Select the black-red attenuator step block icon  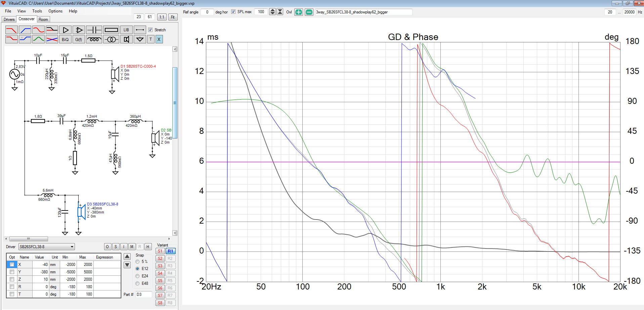pyautogui.click(x=52, y=30)
